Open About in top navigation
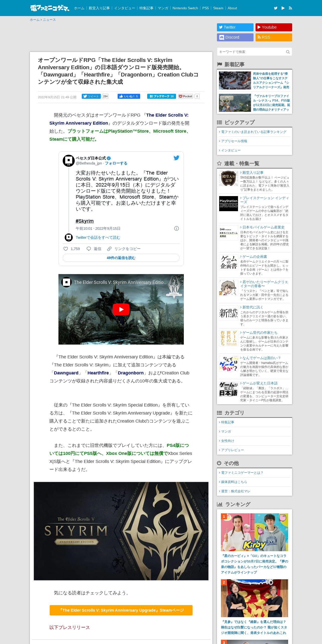Viewport: 322px width, 644px height. [x=232, y=8]
